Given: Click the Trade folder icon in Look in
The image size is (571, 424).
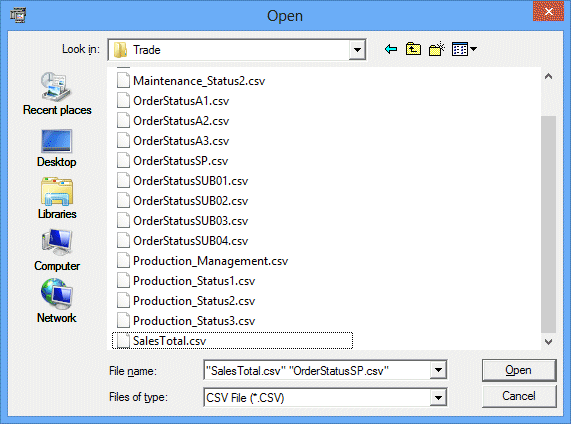Looking at the screenshot, I should click(120, 50).
